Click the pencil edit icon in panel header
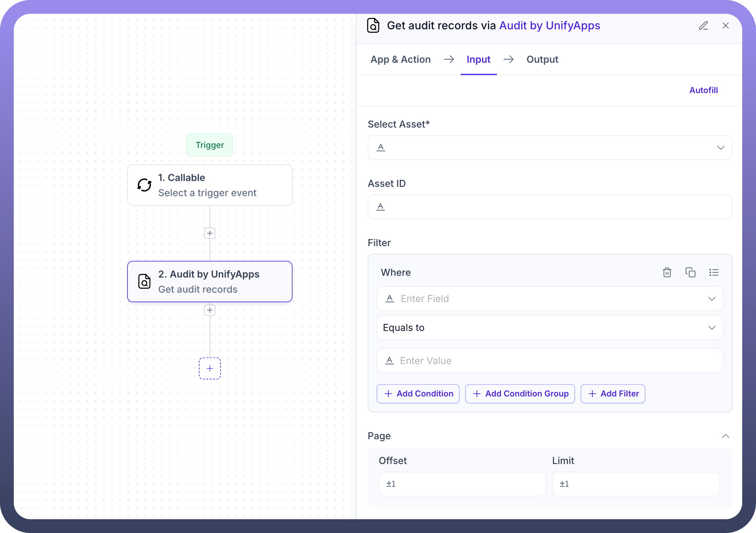The width and height of the screenshot is (756, 533). 703,26
